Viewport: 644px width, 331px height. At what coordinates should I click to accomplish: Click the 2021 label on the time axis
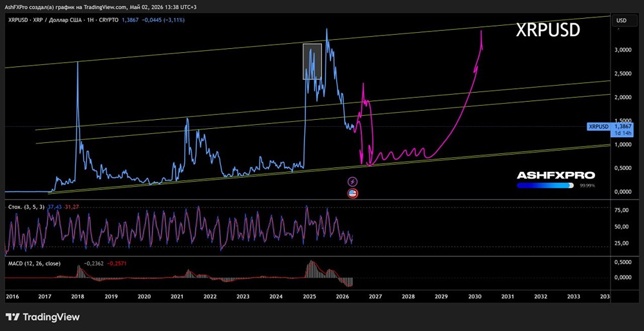click(176, 296)
